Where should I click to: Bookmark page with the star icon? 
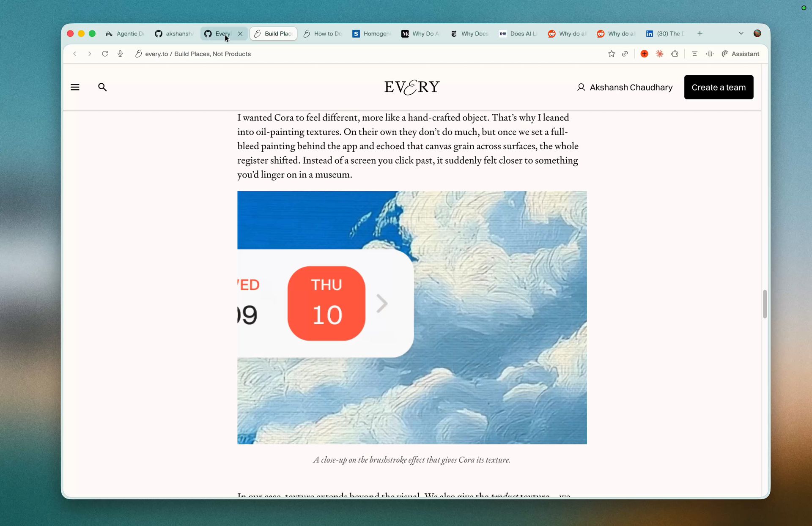click(x=611, y=54)
